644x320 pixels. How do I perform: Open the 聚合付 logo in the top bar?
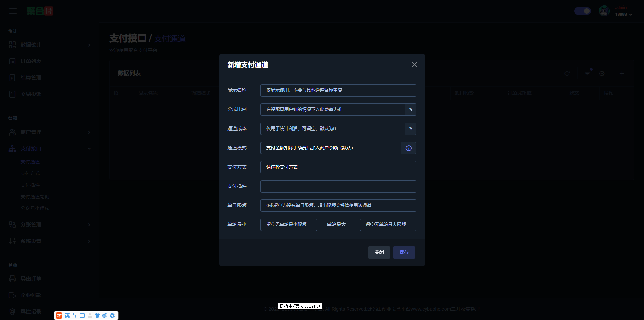tap(40, 11)
